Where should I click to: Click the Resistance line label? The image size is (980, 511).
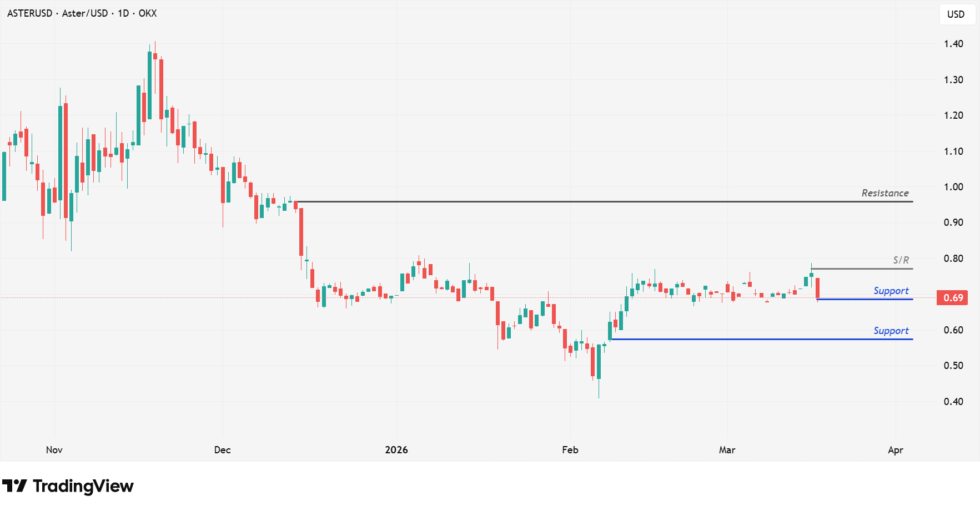tap(885, 193)
